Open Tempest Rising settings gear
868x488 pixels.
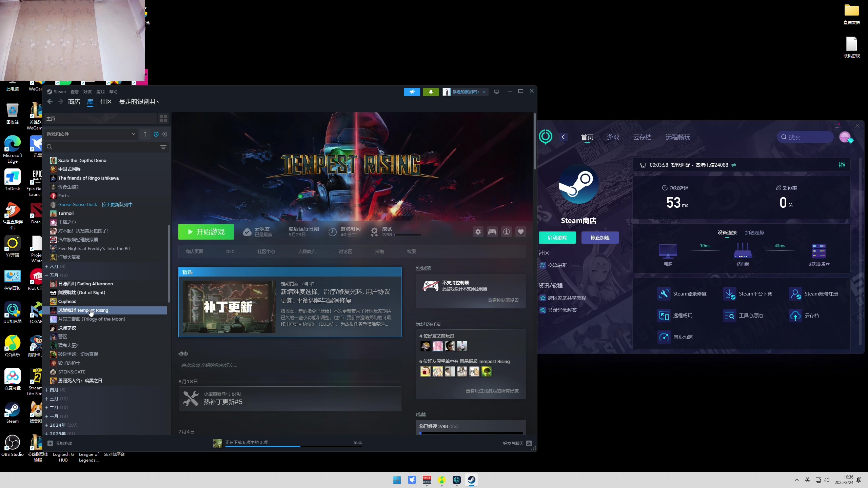point(478,232)
